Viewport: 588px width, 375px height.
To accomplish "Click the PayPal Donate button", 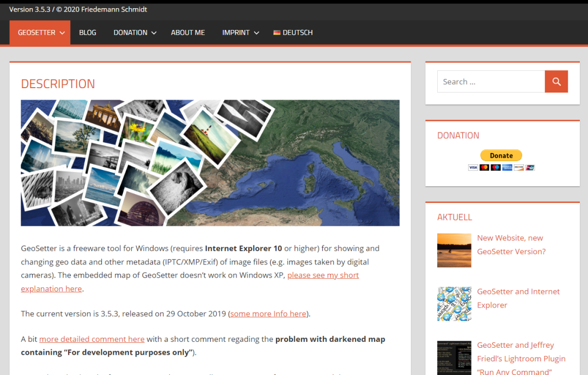I will pyautogui.click(x=501, y=155).
